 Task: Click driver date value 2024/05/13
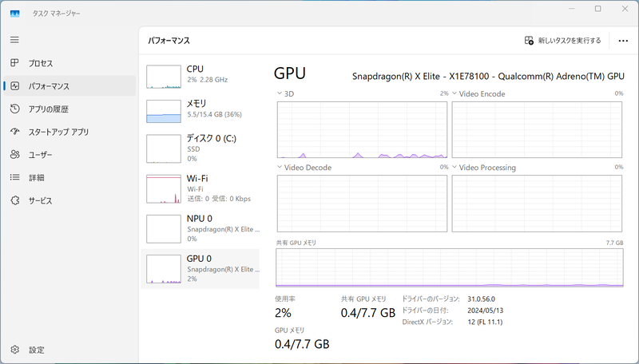[x=486, y=311]
